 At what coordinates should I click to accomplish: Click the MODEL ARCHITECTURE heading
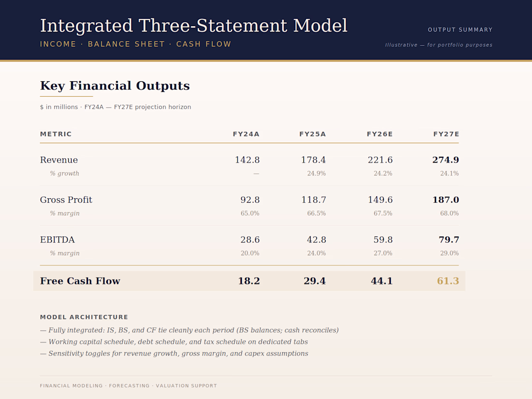84,317
